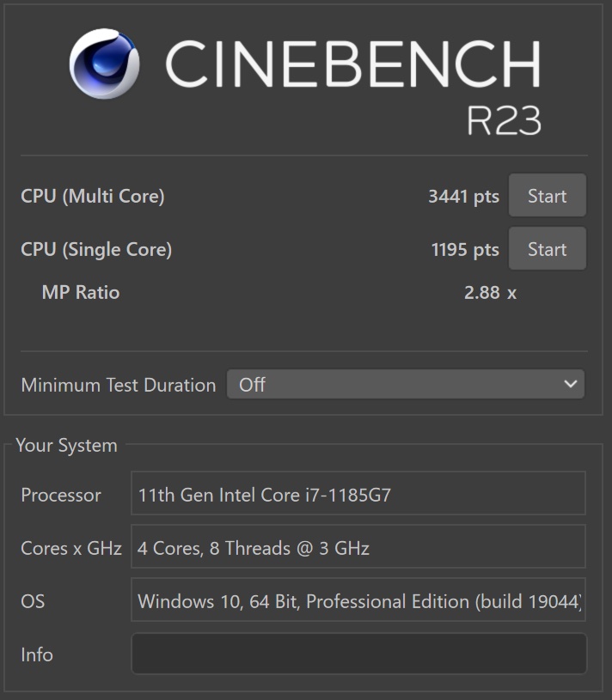Open the Minimum Test Duration dropdown
612x700 pixels.
coord(406,384)
